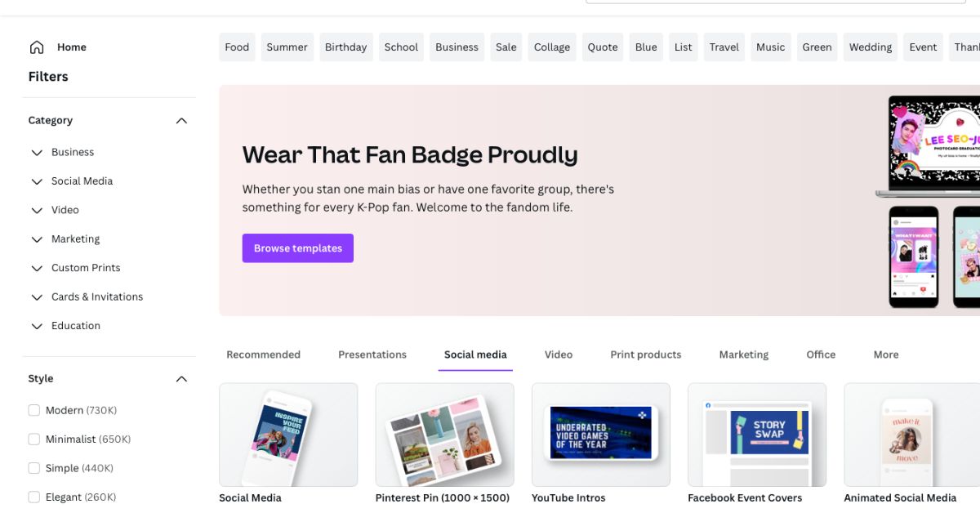Select the Simple style filter
The height and width of the screenshot is (513, 980).
33,467
